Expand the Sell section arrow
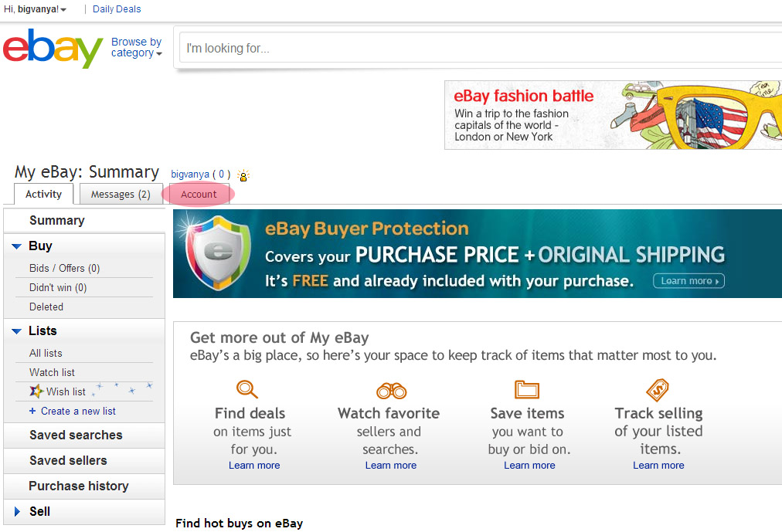Viewport: 782px width, 532px height. click(18, 511)
